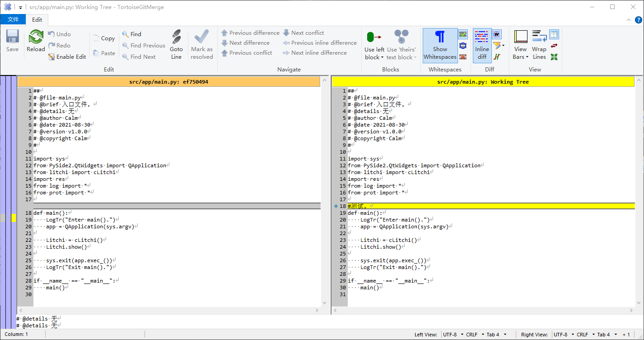Open Quick Access Toolbar customize arrow
Screen dimensions: 644x340
tap(20, 7)
